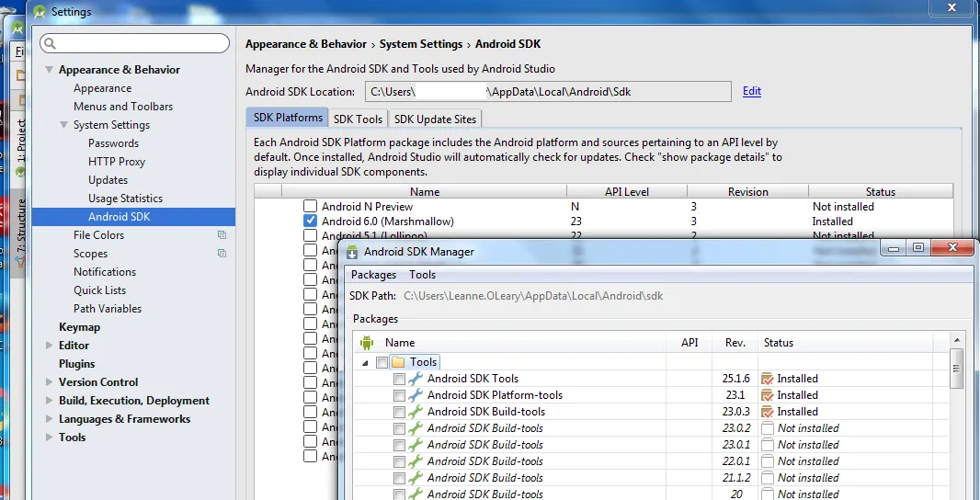Click the project-level icon next to File Colors

[x=222, y=235]
